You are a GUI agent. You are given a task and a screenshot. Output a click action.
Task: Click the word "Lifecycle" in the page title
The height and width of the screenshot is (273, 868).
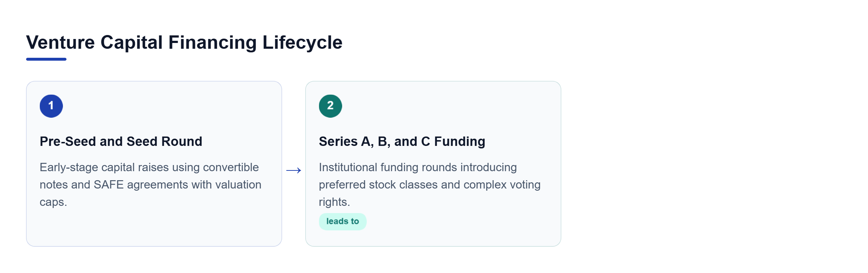tap(302, 43)
